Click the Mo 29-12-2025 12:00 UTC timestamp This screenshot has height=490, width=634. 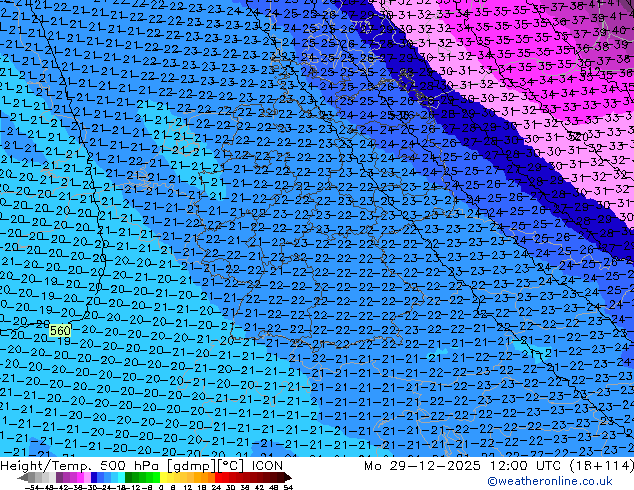[464, 465]
